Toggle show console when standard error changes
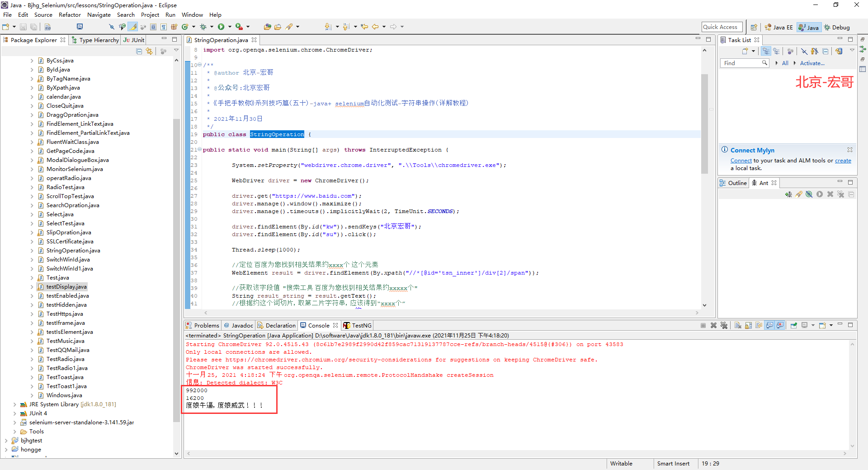The height and width of the screenshot is (470, 868). (780, 325)
